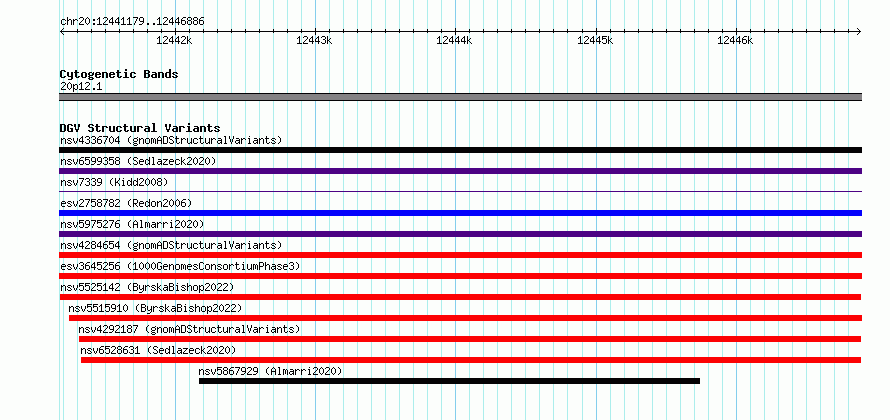Select the short black nsv5867929 bar

click(450, 381)
